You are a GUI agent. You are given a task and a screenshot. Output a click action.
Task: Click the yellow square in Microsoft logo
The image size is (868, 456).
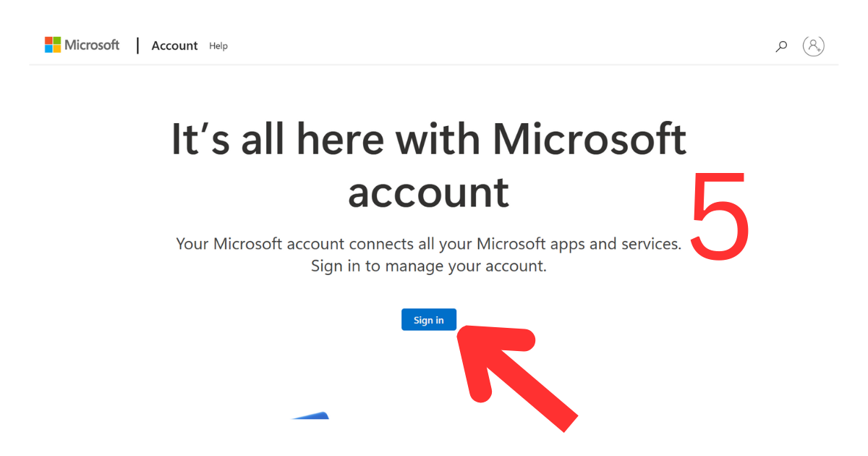tap(57, 49)
